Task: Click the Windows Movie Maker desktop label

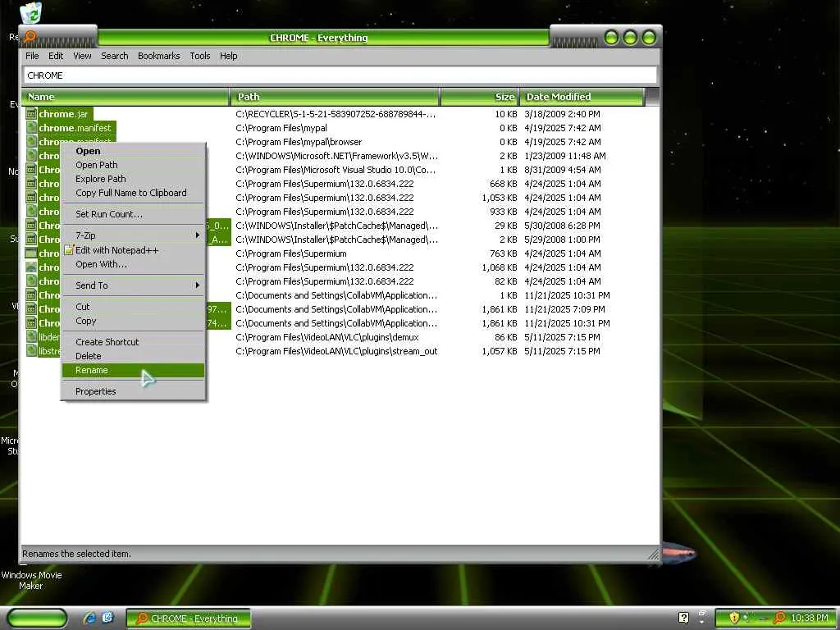Action: pyautogui.click(x=31, y=580)
